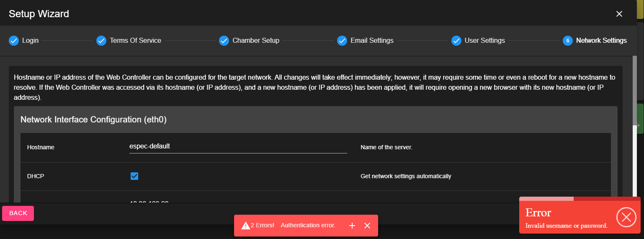644x239 pixels.
Task: Click the wizard vertical scrollbar
Action: click(634, 91)
